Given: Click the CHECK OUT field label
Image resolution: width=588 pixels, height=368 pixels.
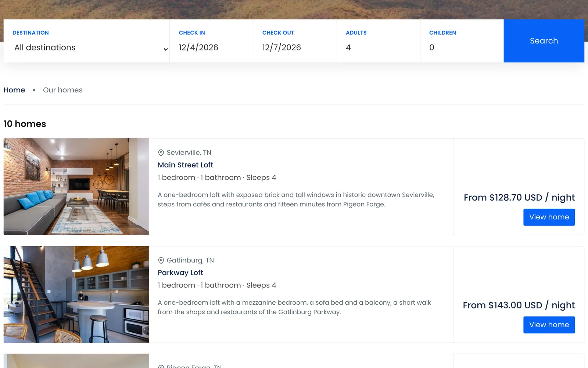Looking at the screenshot, I should (x=278, y=33).
